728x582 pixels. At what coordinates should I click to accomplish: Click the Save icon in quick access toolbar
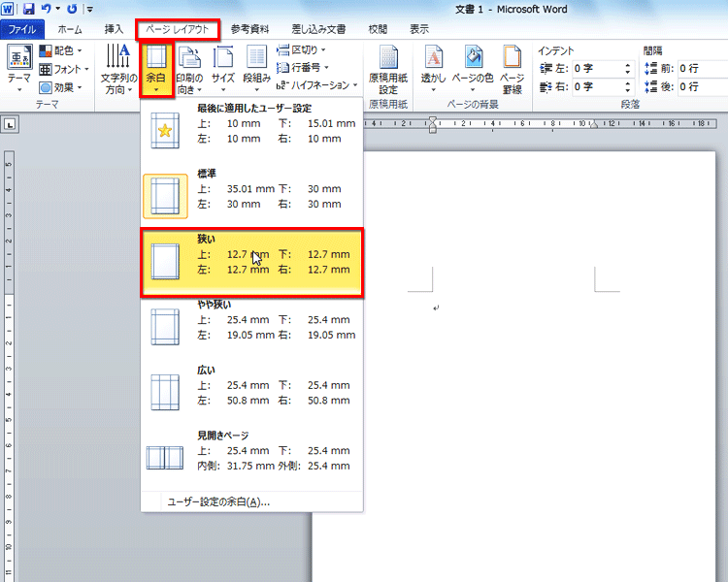point(29,9)
